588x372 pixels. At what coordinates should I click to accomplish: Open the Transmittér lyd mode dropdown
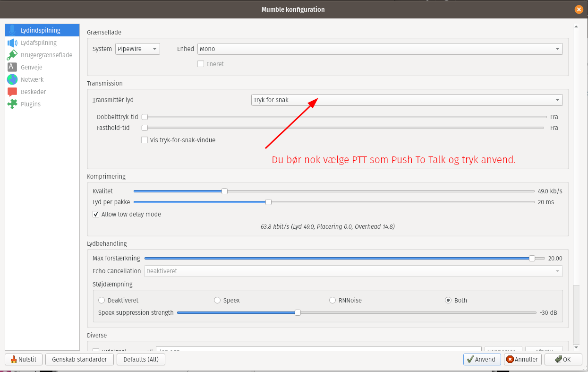coord(407,100)
